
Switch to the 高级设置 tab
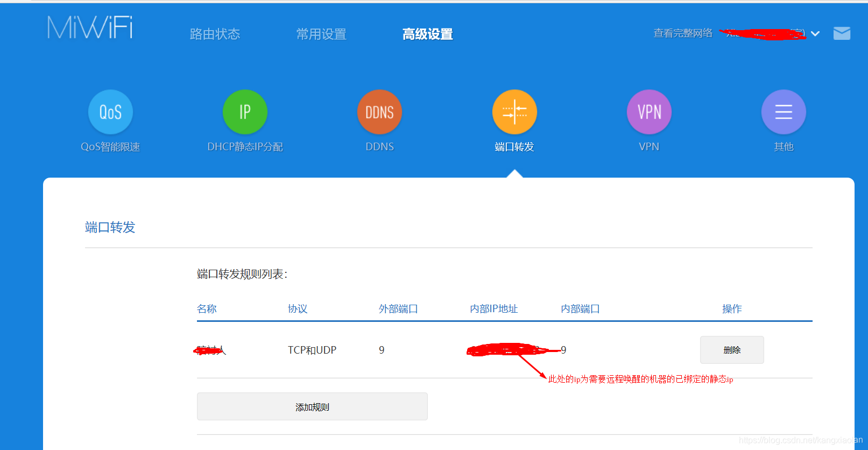428,34
